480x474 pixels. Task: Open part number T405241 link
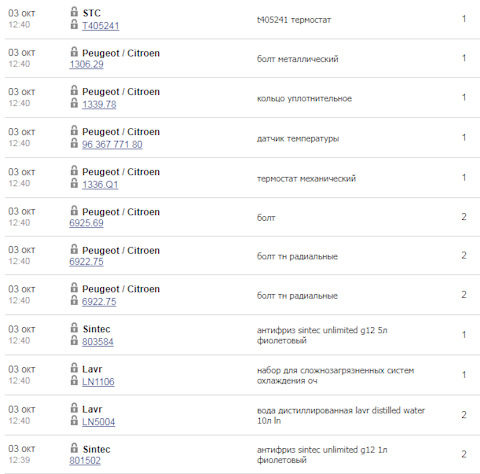click(100, 26)
